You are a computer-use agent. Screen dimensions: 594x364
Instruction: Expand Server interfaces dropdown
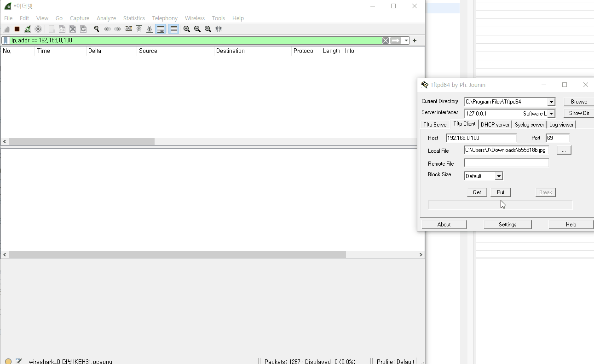tap(551, 113)
